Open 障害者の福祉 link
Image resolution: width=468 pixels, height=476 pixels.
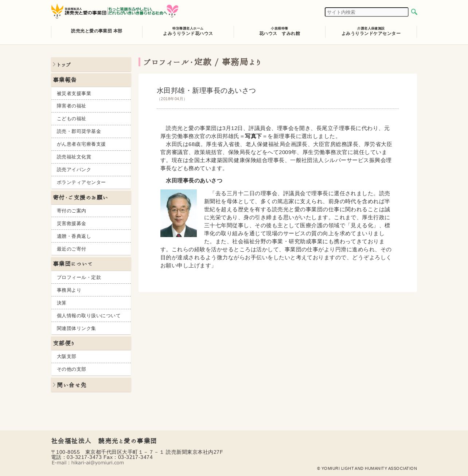(x=91, y=106)
